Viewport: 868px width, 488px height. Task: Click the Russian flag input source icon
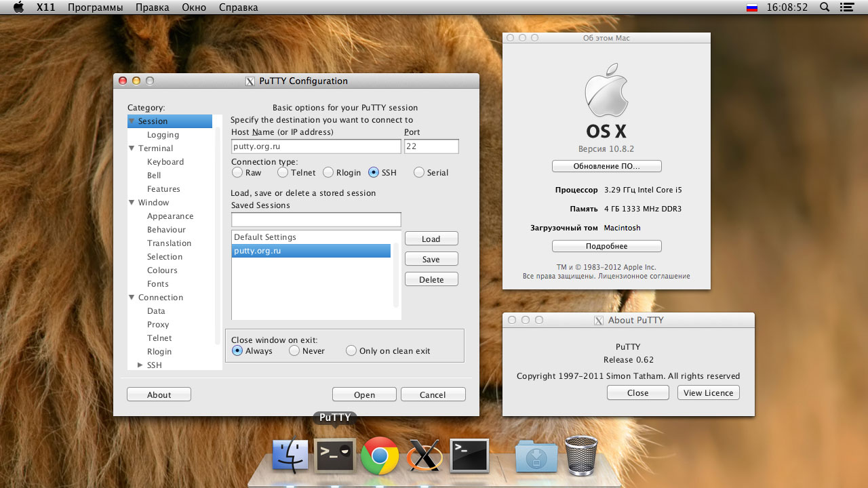(x=751, y=7)
